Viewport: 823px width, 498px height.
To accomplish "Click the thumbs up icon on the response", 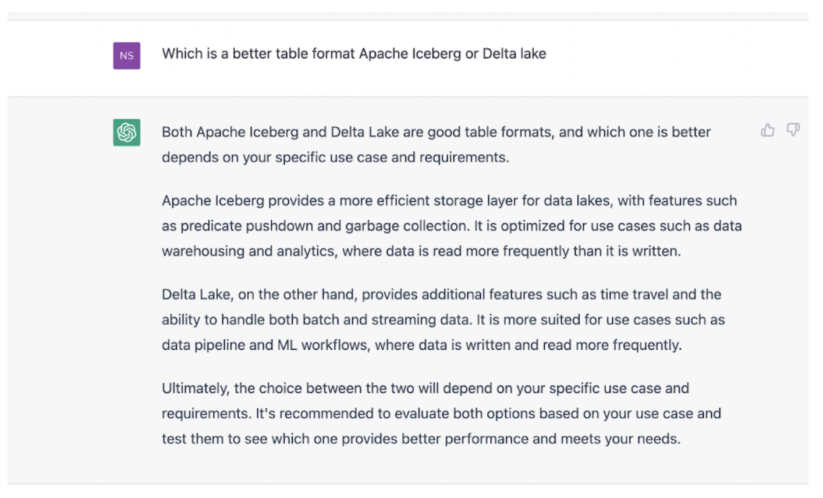I will [768, 130].
